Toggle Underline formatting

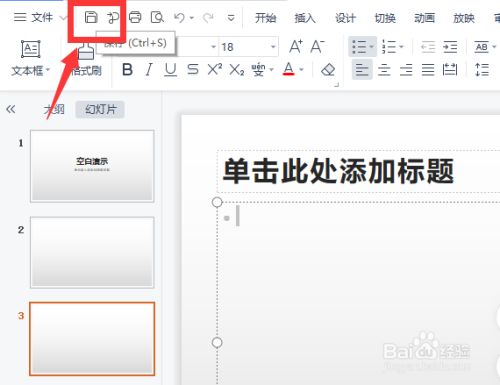pos(170,70)
